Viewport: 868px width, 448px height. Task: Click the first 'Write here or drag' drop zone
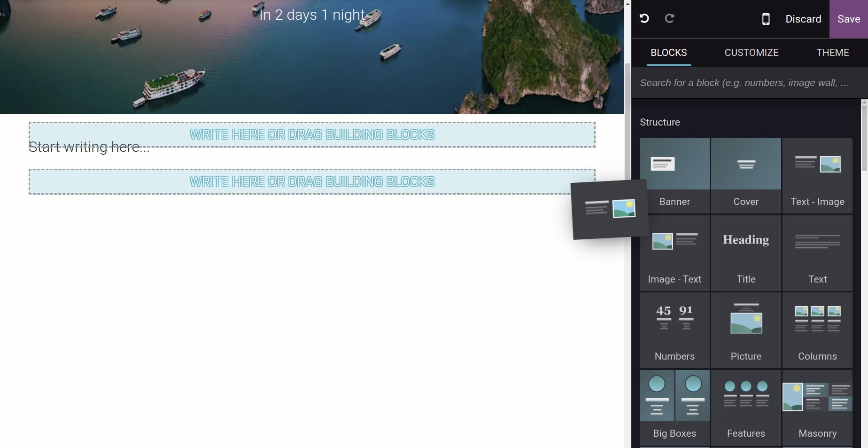(x=312, y=134)
